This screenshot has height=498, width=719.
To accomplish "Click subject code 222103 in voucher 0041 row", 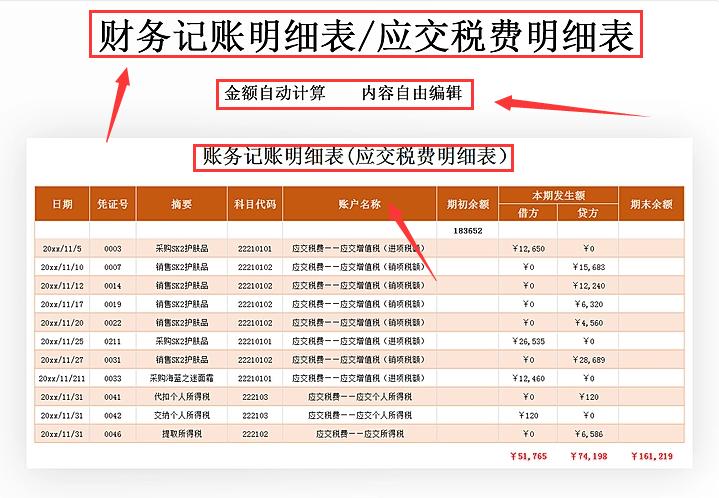I will [x=255, y=397].
